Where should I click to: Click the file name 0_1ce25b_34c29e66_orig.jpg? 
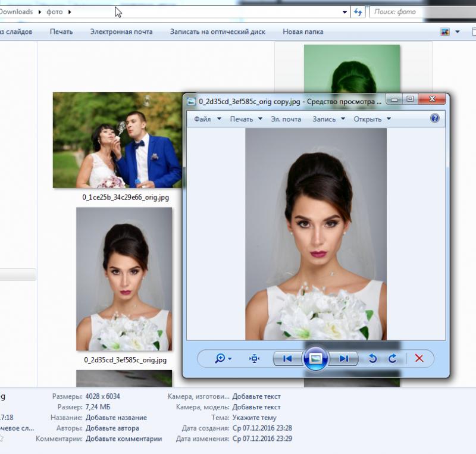pos(126,198)
